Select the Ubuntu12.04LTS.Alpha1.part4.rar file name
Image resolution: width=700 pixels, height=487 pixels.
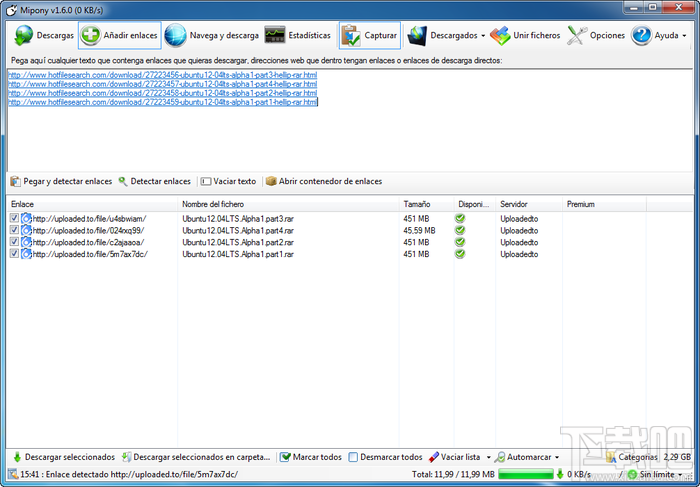(x=238, y=230)
